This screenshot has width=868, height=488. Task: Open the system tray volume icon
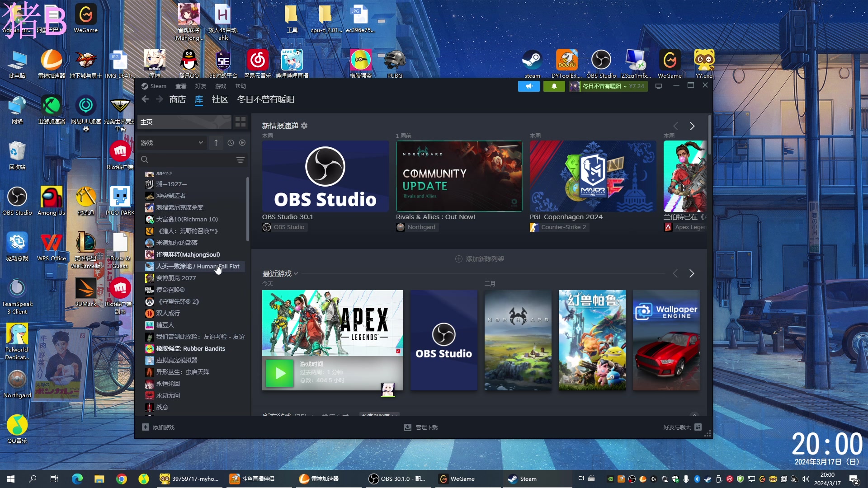pyautogui.click(x=805, y=479)
